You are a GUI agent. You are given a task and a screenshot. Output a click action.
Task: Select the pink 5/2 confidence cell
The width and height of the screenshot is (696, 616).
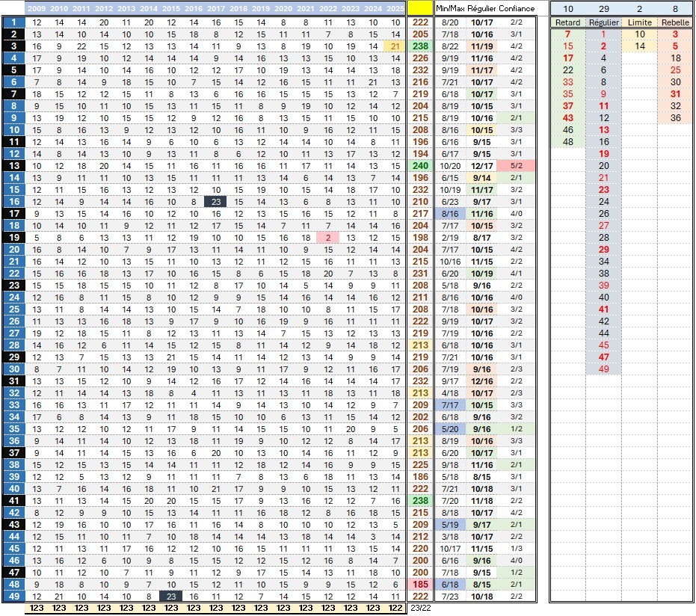click(516, 165)
